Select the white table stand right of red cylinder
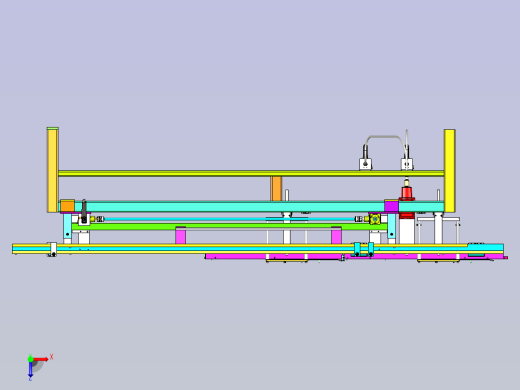 [438, 230]
